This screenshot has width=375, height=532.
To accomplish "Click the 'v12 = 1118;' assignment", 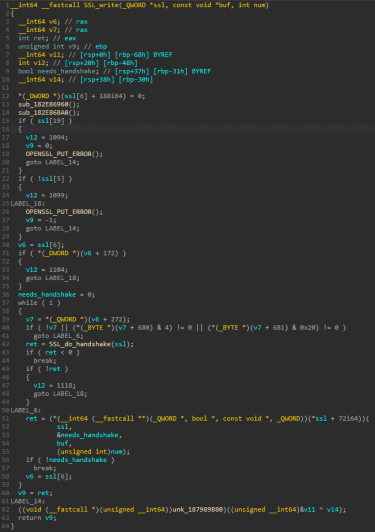I will (x=55, y=386).
